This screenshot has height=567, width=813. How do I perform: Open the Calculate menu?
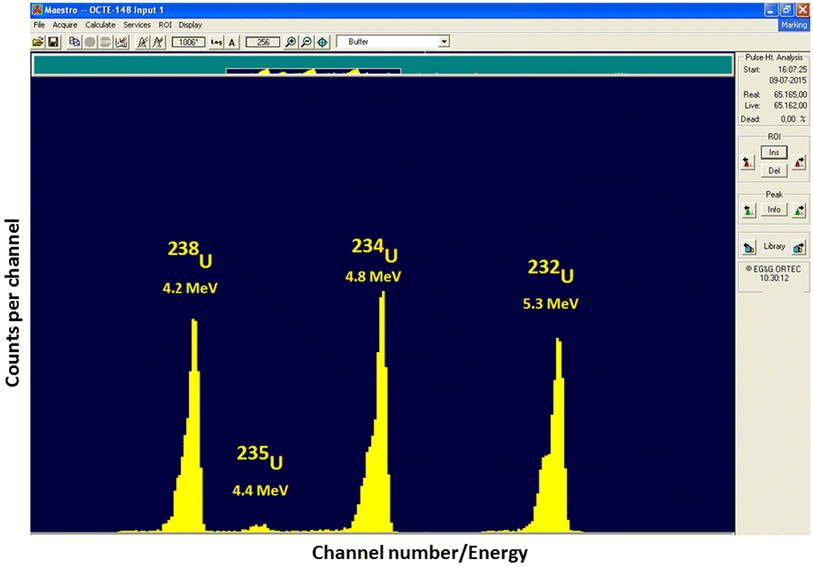[x=100, y=23]
